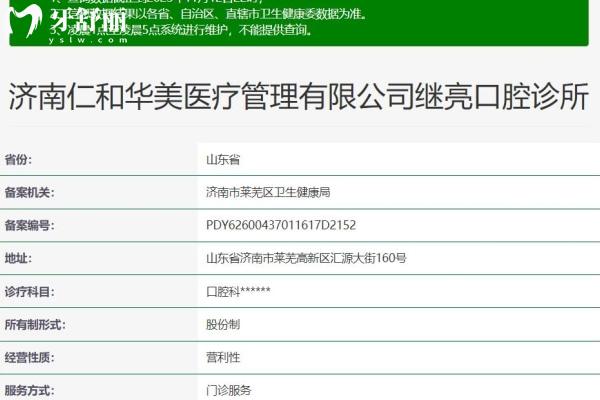
Task: Click the 地址 label
Action: [x=18, y=258]
